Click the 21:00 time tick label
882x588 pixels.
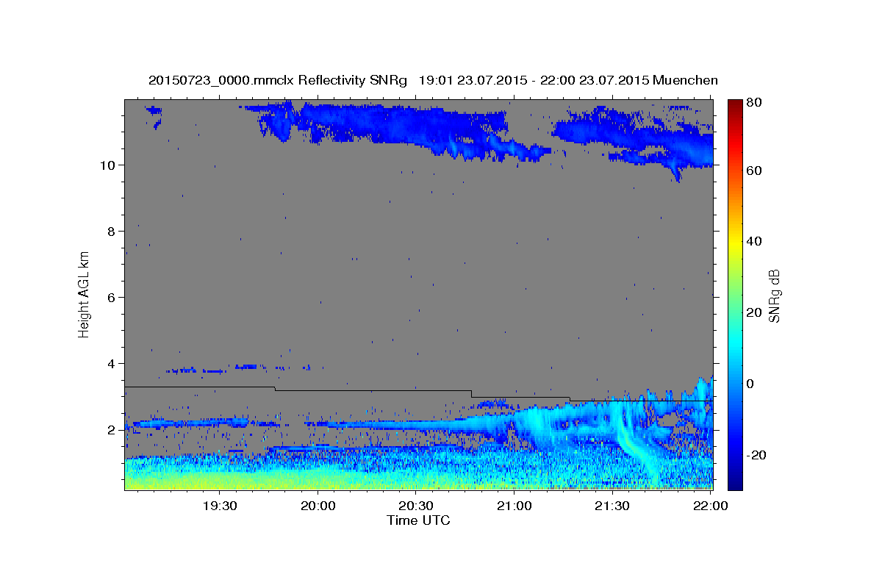coord(514,506)
